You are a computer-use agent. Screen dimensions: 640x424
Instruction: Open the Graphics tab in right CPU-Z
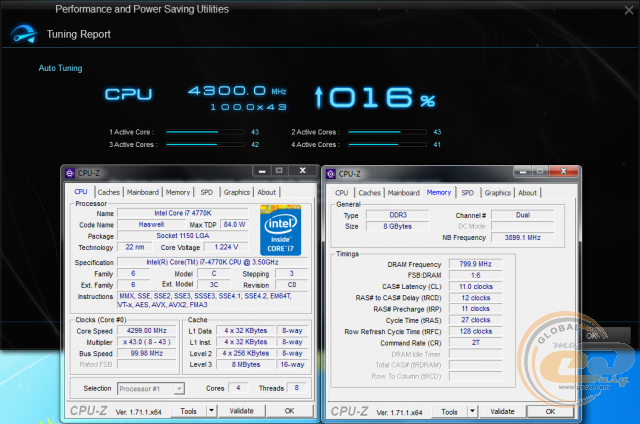click(498, 193)
